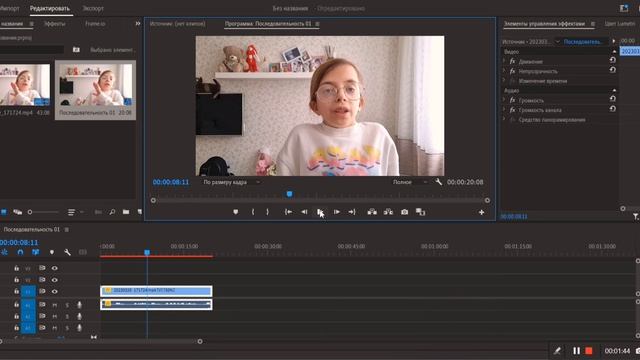The width and height of the screenshot is (640, 360).
Task: Expand Непрозрачность effect properties
Action: (x=504, y=71)
